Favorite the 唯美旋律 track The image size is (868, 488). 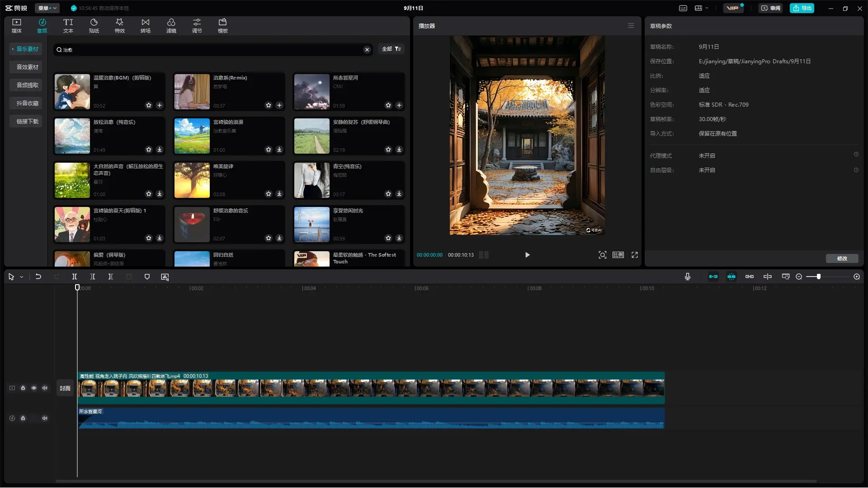pos(269,194)
